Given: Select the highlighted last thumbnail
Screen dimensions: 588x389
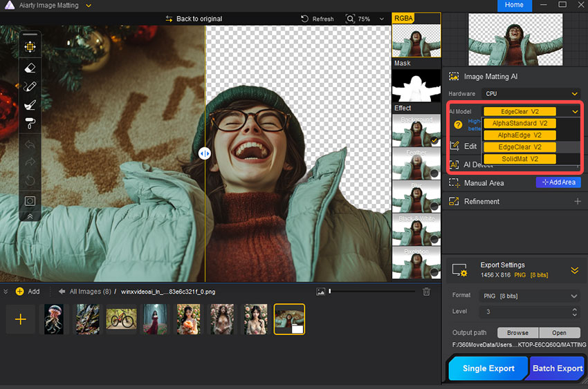Looking at the screenshot, I should 289,319.
